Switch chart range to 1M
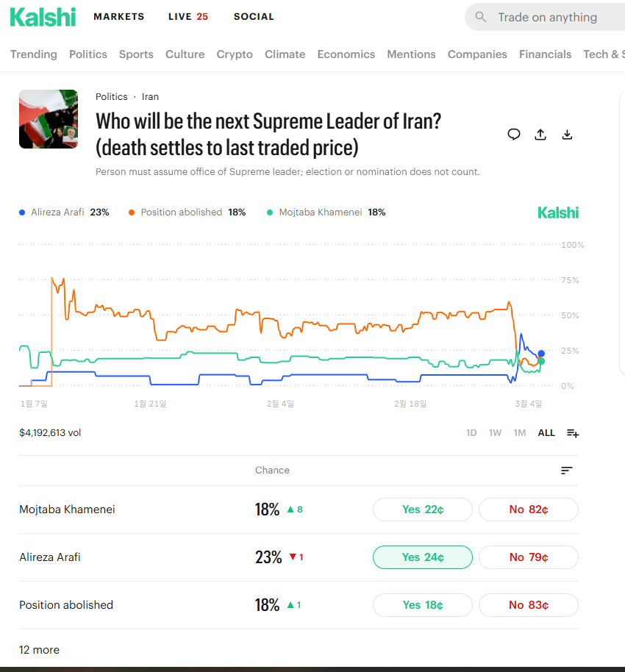 pyautogui.click(x=520, y=433)
